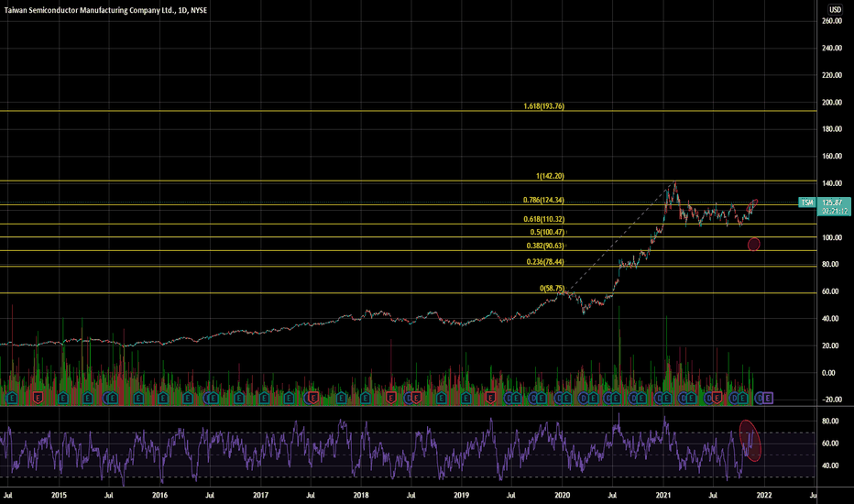Select the 0.618(110.32) Fibonacci level label
Image resolution: width=854 pixels, height=504 pixels.
click(543, 219)
